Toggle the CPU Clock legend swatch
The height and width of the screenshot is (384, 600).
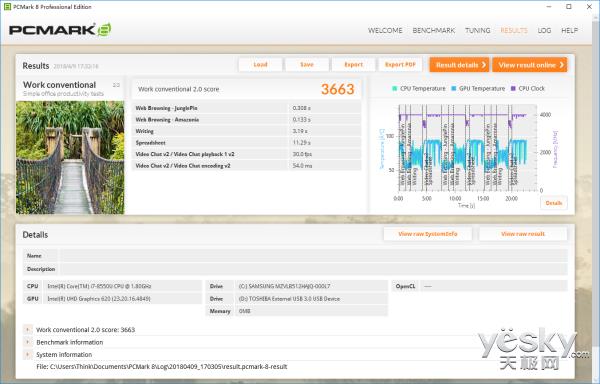(x=513, y=88)
